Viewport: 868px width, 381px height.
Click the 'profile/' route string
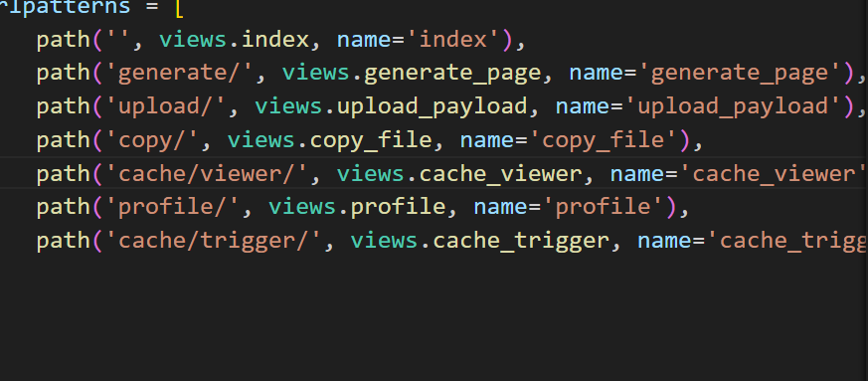point(173,207)
